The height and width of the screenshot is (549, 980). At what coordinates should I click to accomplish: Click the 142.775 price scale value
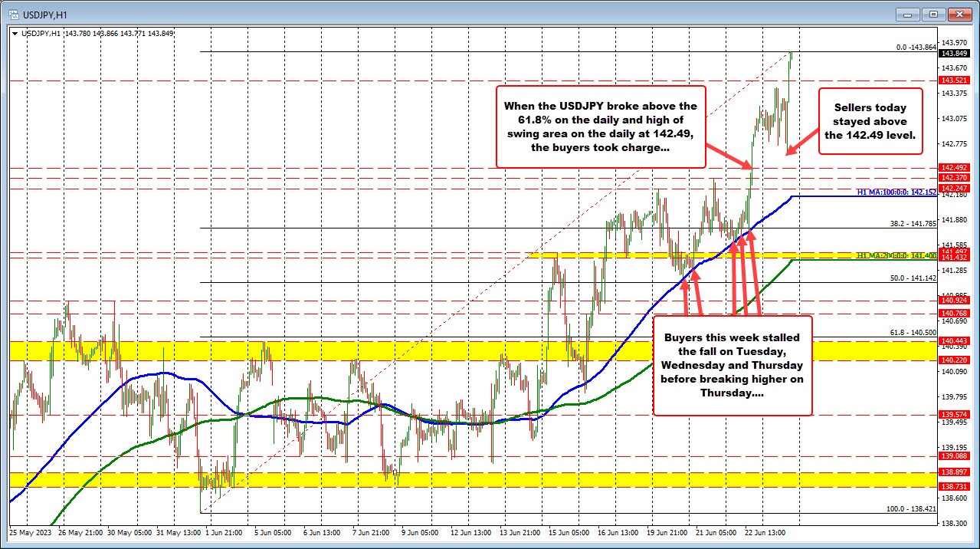954,143
